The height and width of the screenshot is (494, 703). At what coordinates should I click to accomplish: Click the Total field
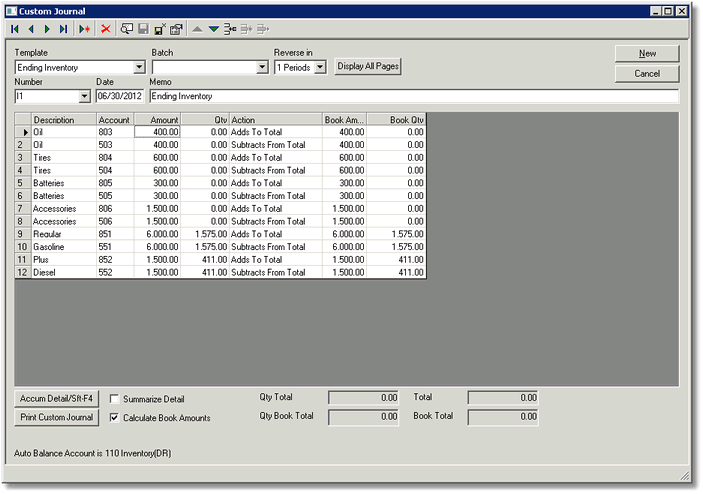(503, 398)
